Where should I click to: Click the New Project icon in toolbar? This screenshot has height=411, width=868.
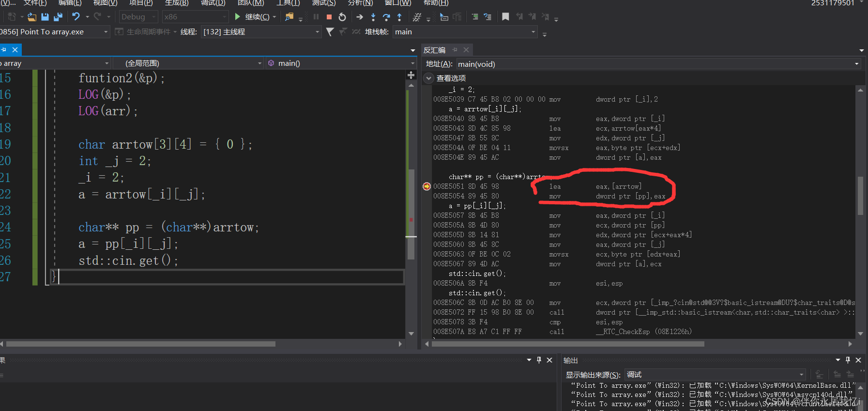(12, 17)
